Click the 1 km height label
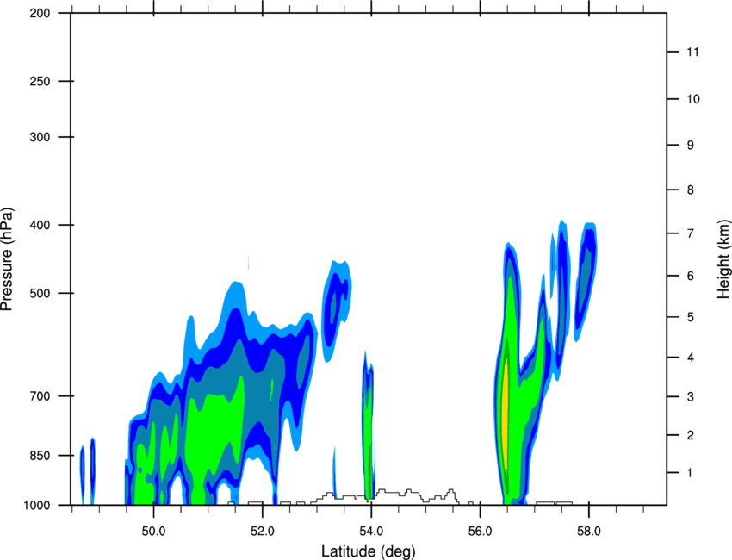732x560 pixels. (x=690, y=473)
